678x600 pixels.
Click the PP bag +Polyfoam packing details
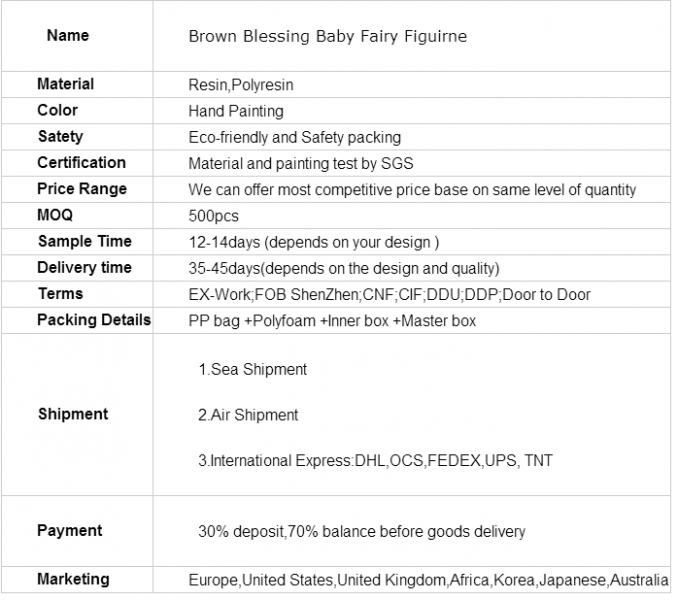[332, 321]
